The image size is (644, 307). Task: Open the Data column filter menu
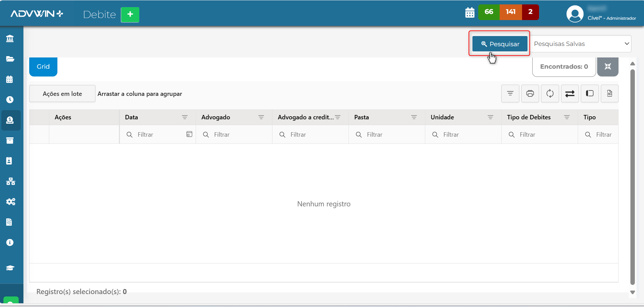(x=185, y=117)
